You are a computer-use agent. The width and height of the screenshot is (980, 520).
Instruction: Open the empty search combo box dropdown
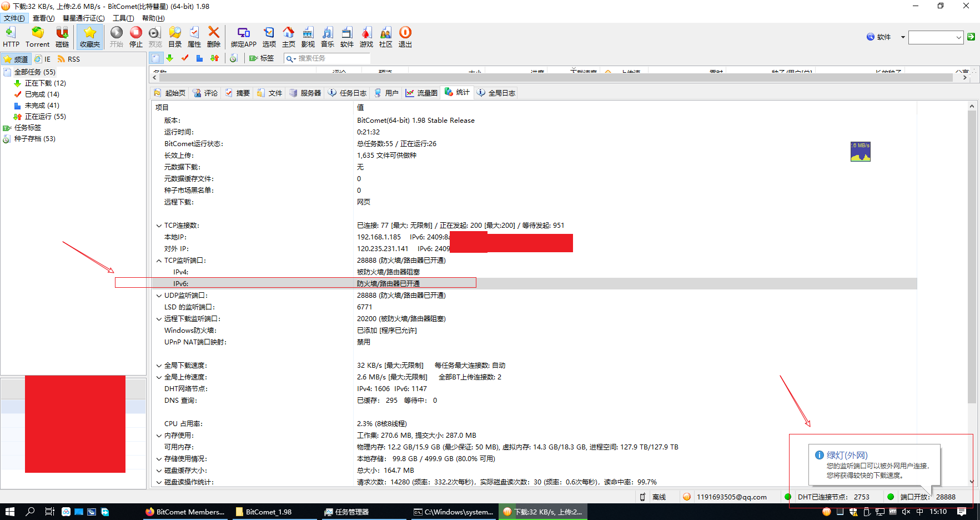click(x=959, y=37)
